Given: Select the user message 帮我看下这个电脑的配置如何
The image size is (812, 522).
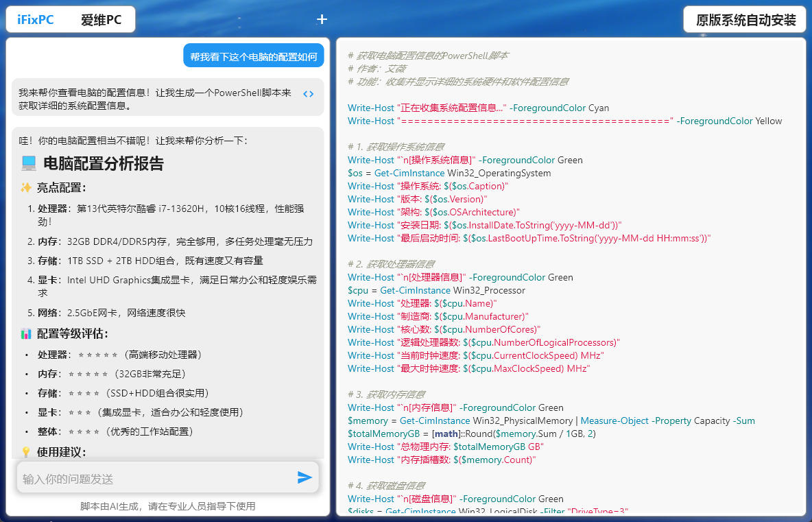Looking at the screenshot, I should pyautogui.click(x=253, y=57).
